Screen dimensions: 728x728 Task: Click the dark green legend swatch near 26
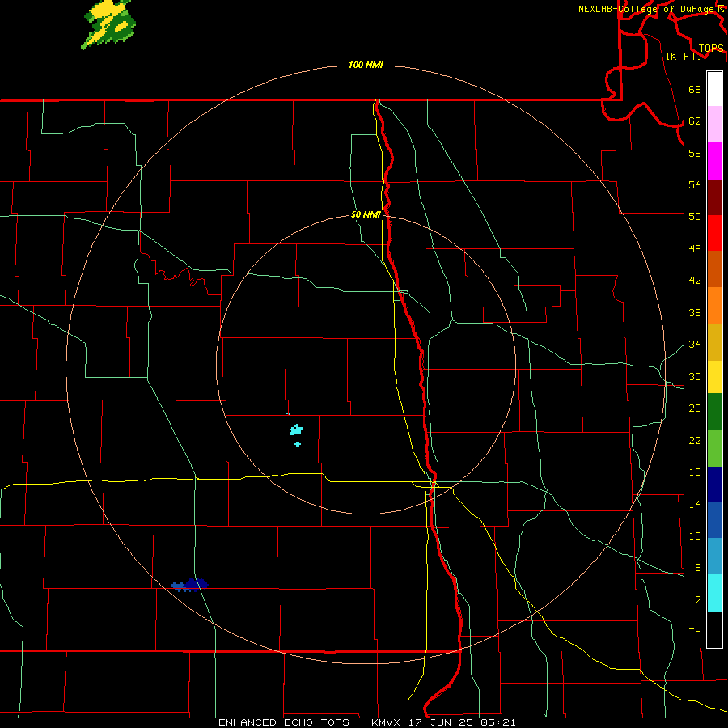coord(714,412)
